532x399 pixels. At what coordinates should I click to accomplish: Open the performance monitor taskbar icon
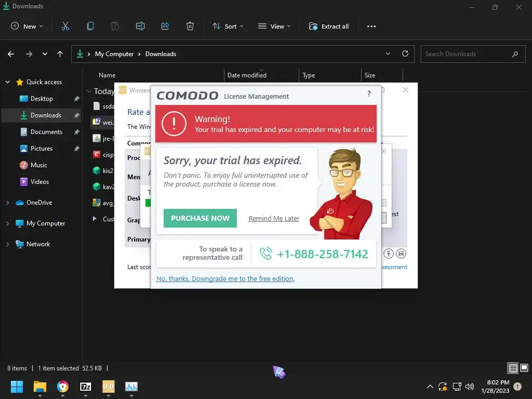click(131, 387)
